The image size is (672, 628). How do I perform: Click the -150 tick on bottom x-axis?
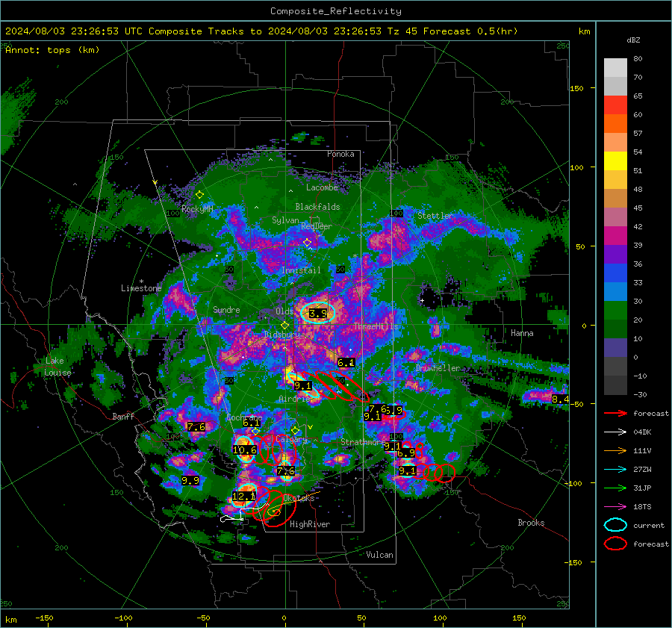point(44,618)
